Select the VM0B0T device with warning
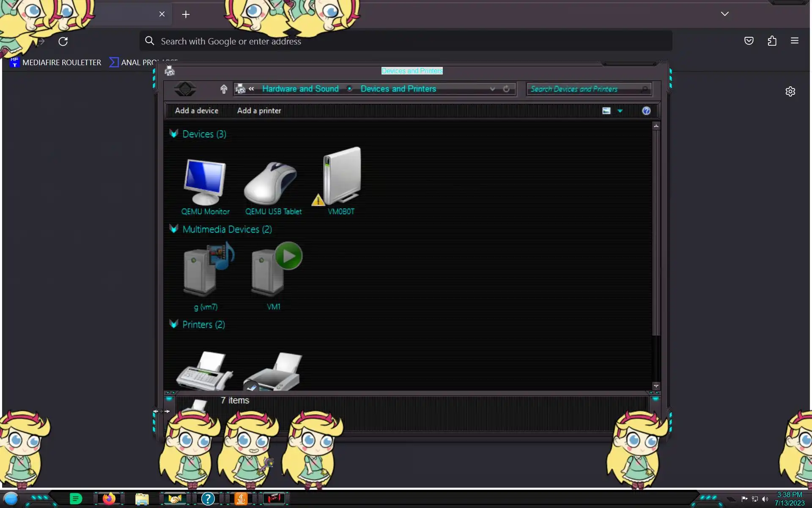The height and width of the screenshot is (508, 812). pos(341,178)
